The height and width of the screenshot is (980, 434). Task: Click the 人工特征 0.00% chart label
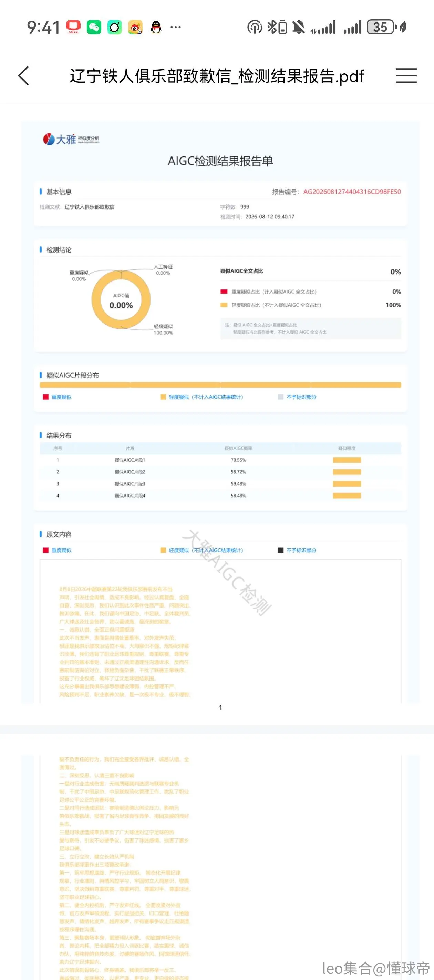[x=163, y=270]
